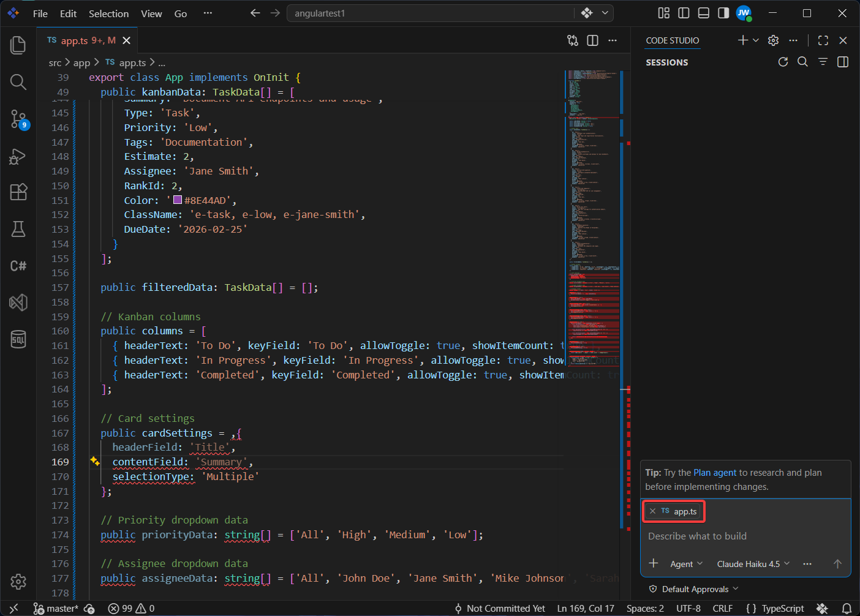Click the Plan agent link in tip
Screen dimensions: 860x616
pos(715,473)
